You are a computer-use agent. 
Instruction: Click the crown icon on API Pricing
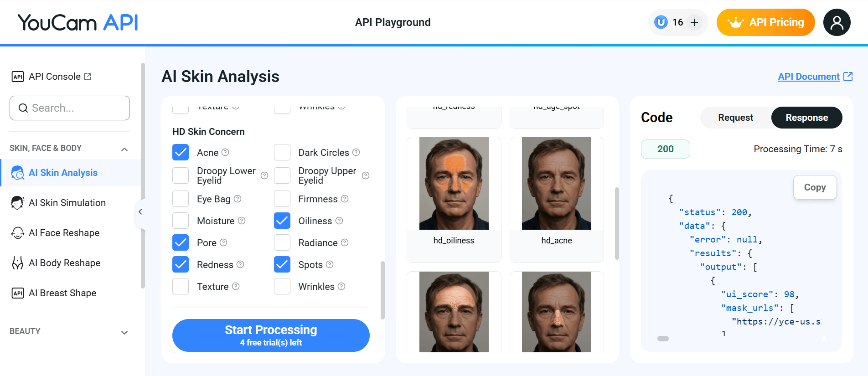pyautogui.click(x=735, y=22)
